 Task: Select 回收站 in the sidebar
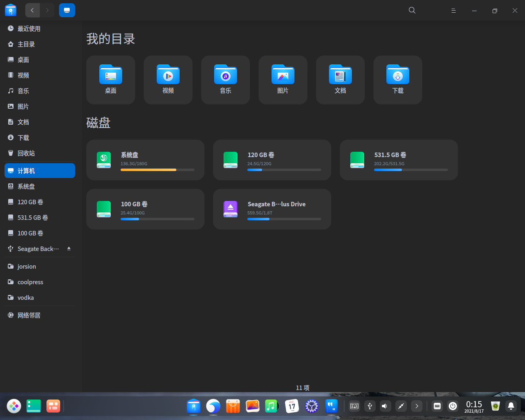click(x=26, y=153)
